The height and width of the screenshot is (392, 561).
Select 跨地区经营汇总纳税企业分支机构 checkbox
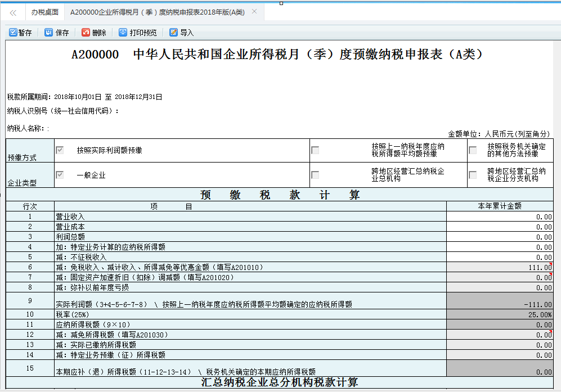coord(473,175)
